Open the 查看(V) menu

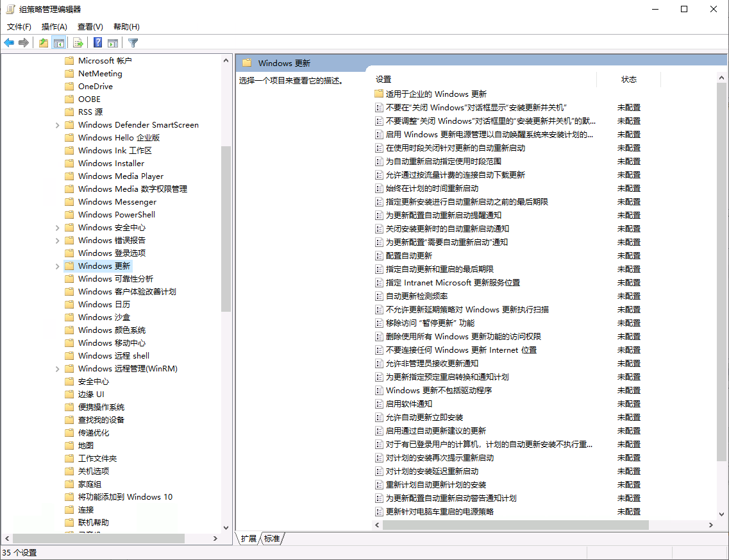(x=90, y=26)
